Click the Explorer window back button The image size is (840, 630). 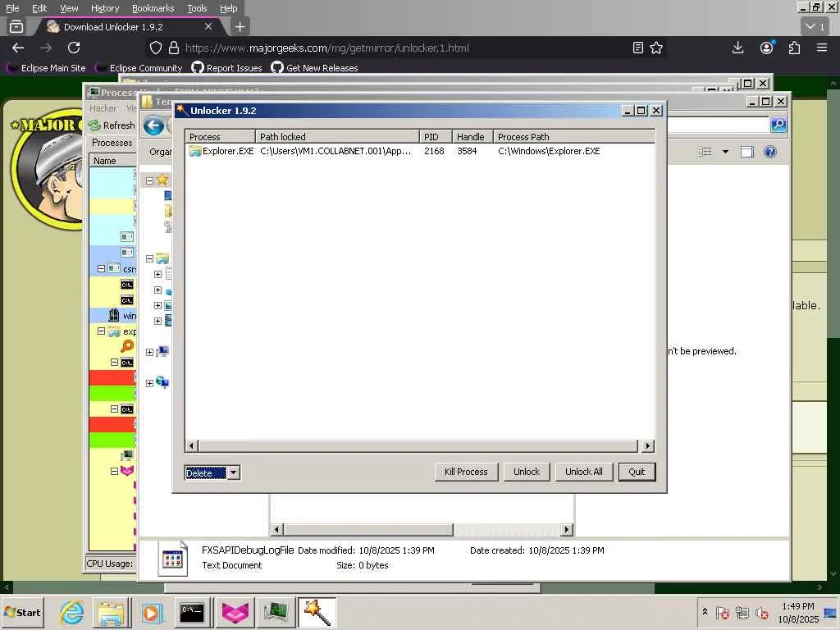coord(153,126)
